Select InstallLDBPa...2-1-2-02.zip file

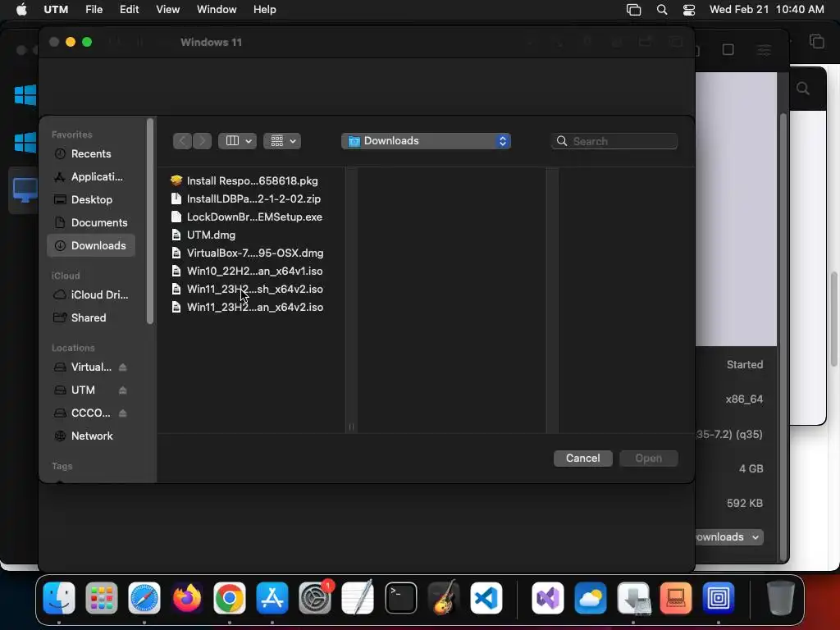(x=252, y=199)
